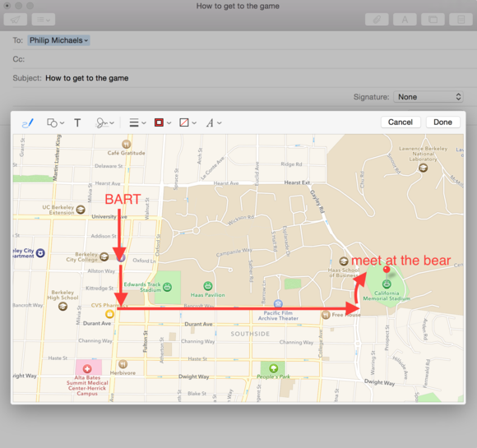Viewport: 477px width, 448px height.
Task: Click the Free House restaurant pin
Action: coord(326,315)
